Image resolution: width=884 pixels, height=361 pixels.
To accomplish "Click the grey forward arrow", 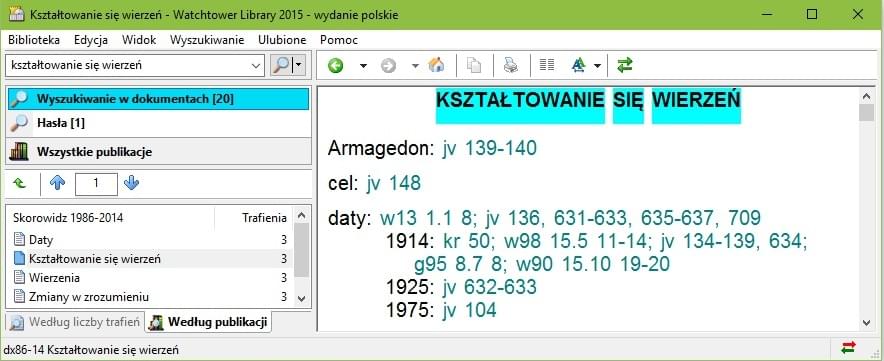I will (388, 65).
